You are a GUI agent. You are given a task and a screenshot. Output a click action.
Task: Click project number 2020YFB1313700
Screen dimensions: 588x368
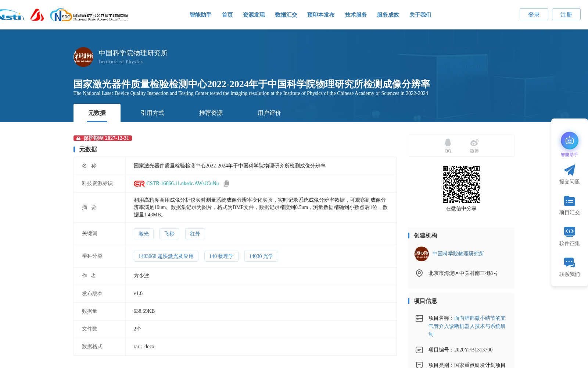pos(473,350)
